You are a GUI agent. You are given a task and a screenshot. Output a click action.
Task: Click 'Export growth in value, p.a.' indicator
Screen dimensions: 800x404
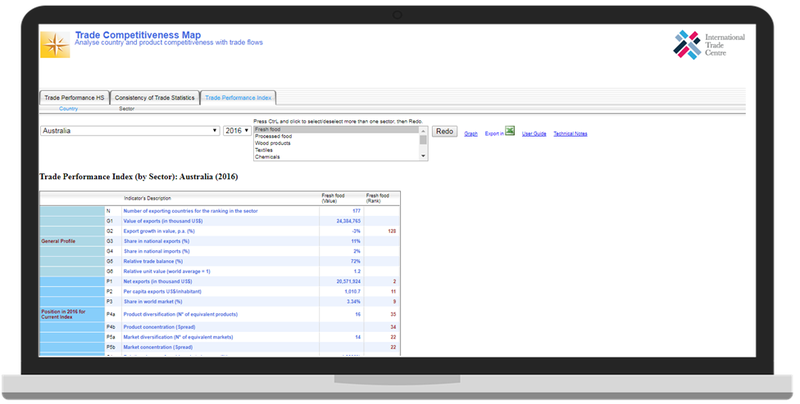click(159, 231)
